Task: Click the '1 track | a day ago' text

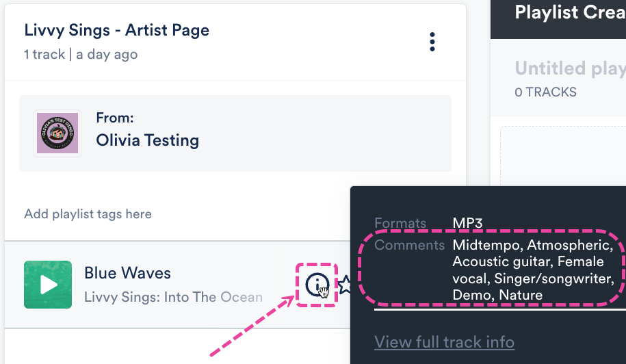Action: tap(81, 54)
